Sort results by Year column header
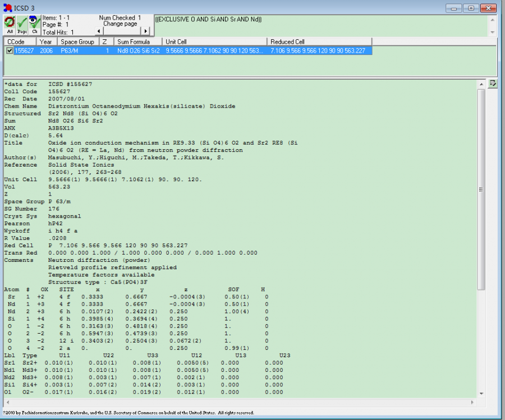Viewport: 505px width, 420px height. (48, 42)
